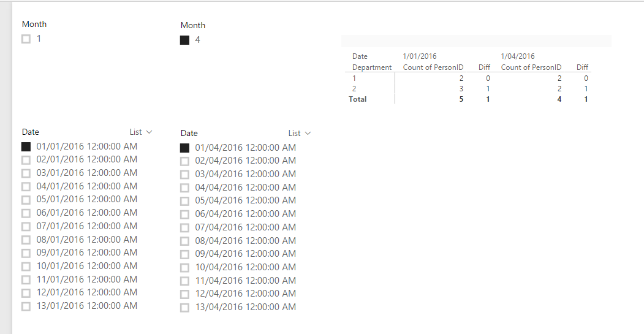Image resolution: width=644 pixels, height=334 pixels.
Task: Check the Month 1 checkbox
Action: 26,39
